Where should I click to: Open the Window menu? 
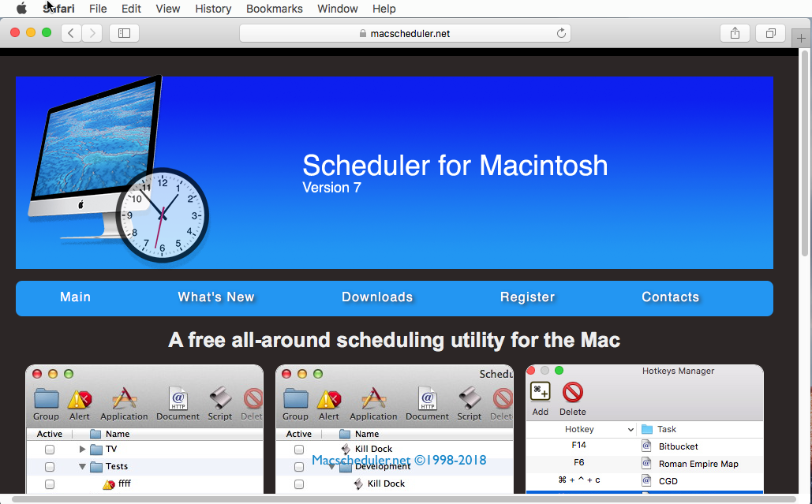coord(337,9)
